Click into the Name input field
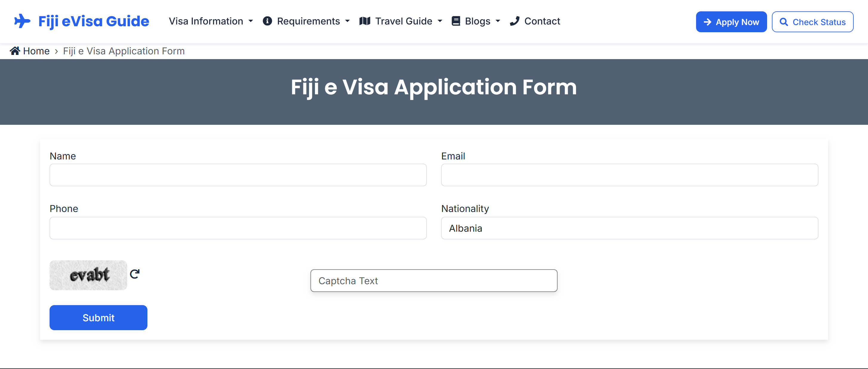 point(238,175)
